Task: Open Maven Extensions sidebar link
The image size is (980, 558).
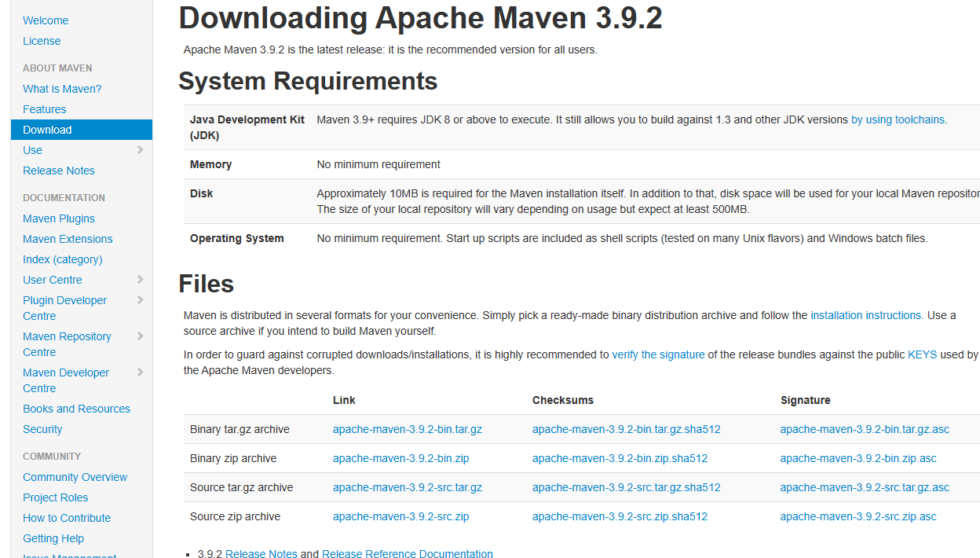Action: tap(68, 239)
